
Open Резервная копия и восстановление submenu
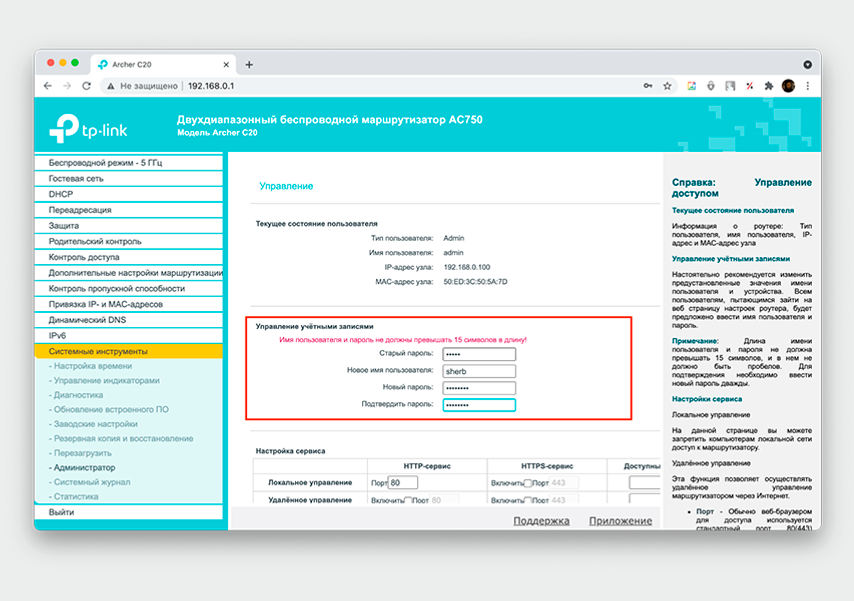coord(123,439)
